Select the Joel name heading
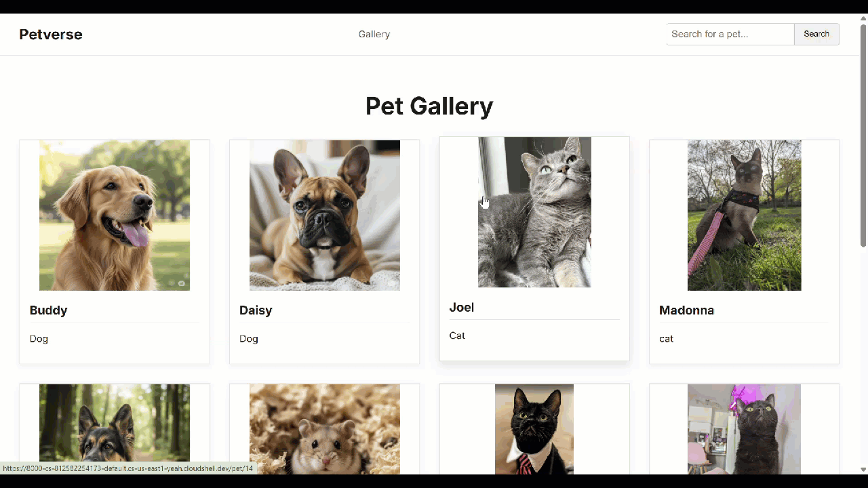The image size is (868, 488). (x=462, y=308)
